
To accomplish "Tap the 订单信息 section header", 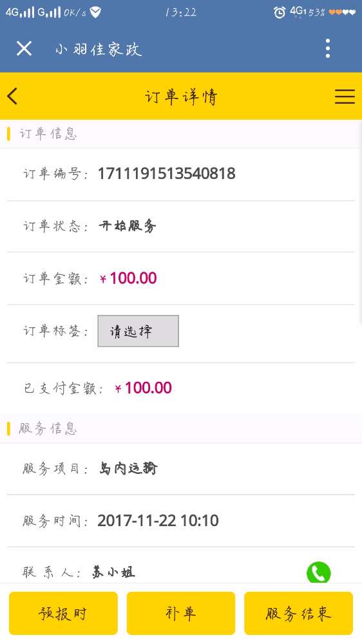I will click(x=48, y=134).
